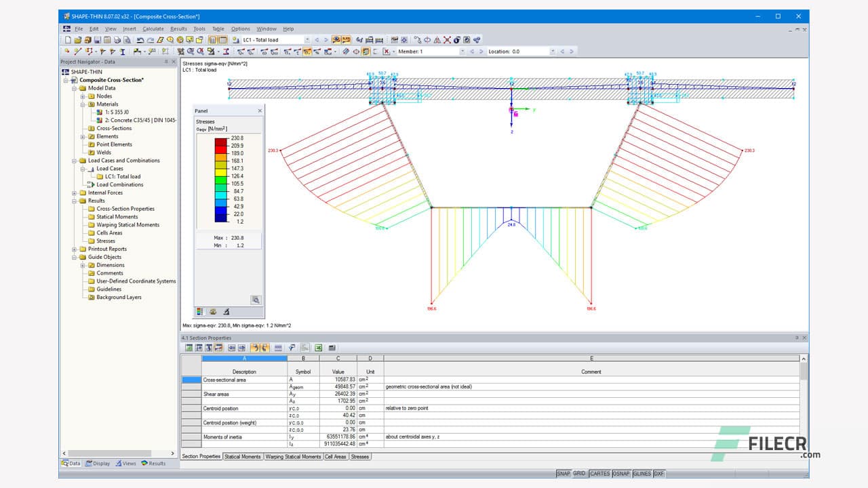Switch to the Display tab at bottom left

[99, 464]
